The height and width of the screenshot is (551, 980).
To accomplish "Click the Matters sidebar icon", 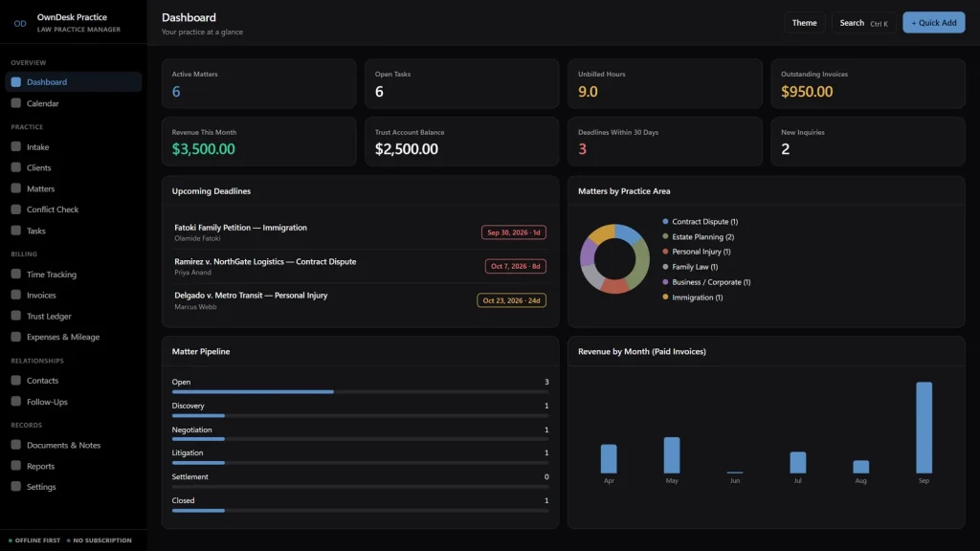I will (15, 188).
